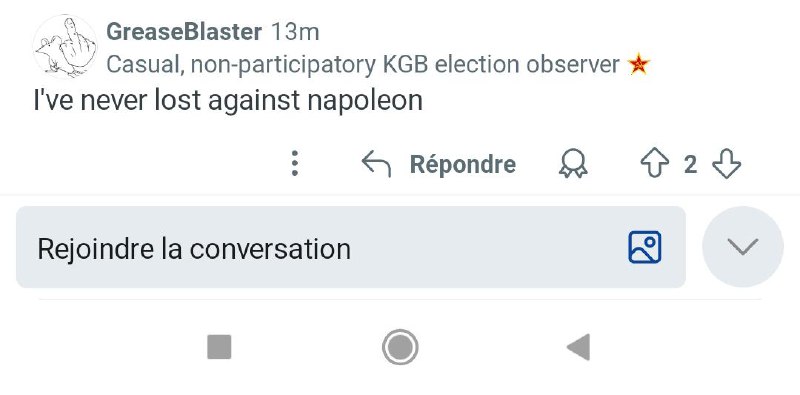Tap the Android home circle button
Image resolution: width=800 pixels, height=395 pixels.
[400, 347]
